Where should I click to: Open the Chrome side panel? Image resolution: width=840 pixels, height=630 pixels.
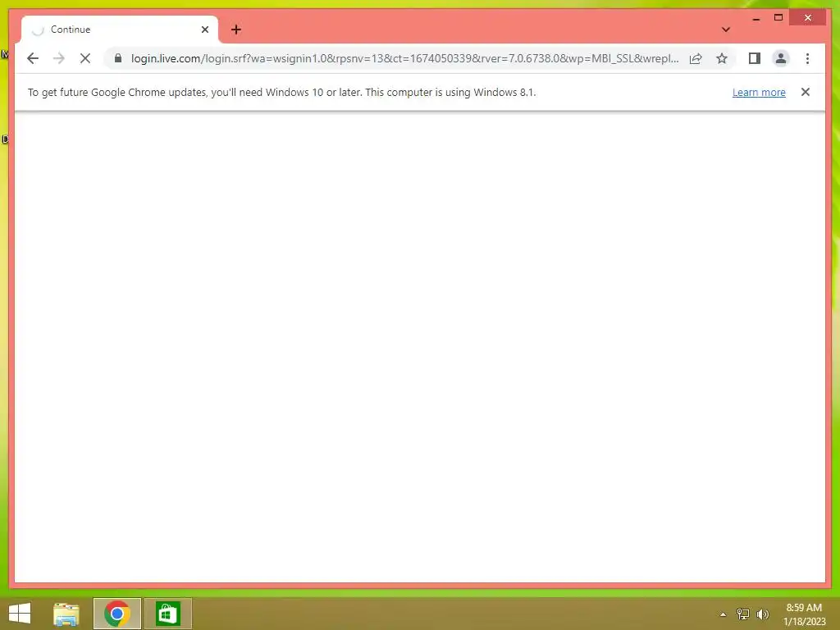[755, 58]
